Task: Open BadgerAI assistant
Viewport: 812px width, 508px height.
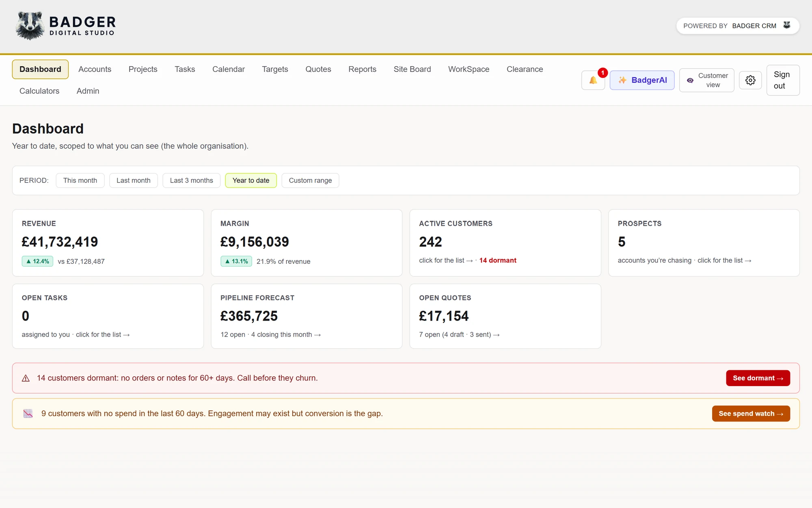Action: click(642, 80)
